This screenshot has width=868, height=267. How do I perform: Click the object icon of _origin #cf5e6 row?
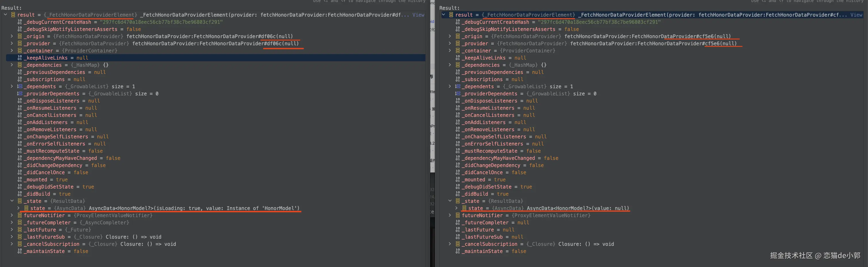pos(457,36)
